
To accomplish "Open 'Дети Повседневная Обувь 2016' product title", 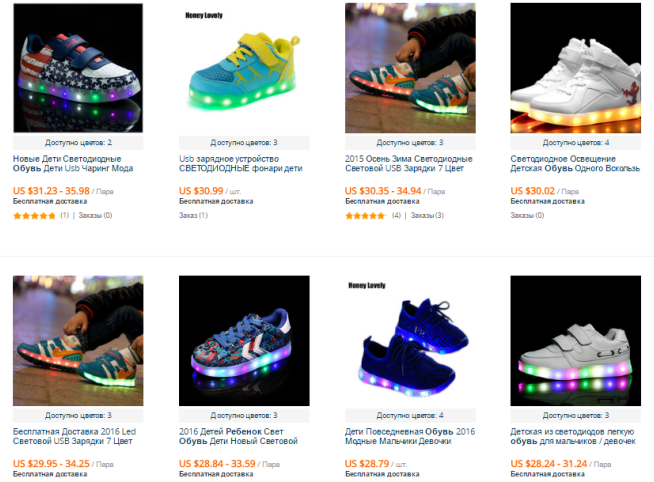I will pyautogui.click(x=410, y=436).
